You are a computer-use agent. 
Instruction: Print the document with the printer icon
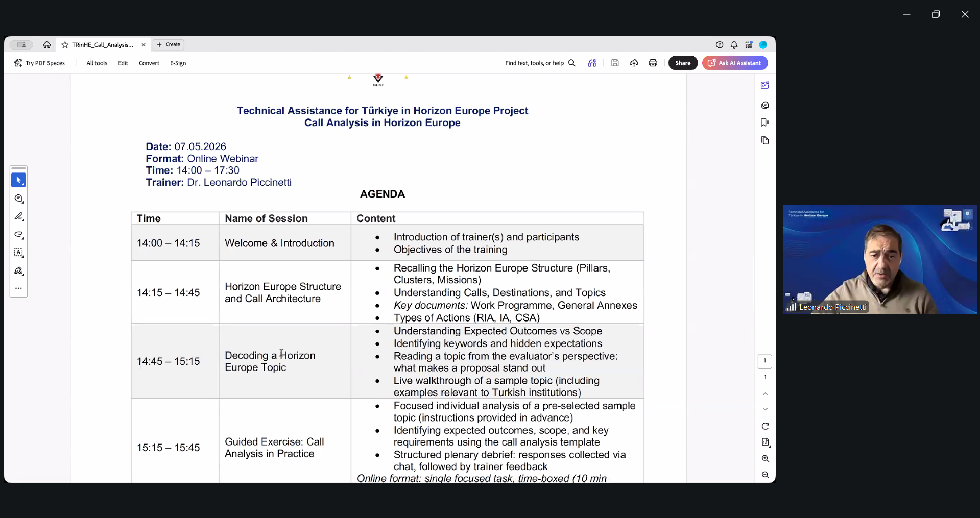[653, 63]
